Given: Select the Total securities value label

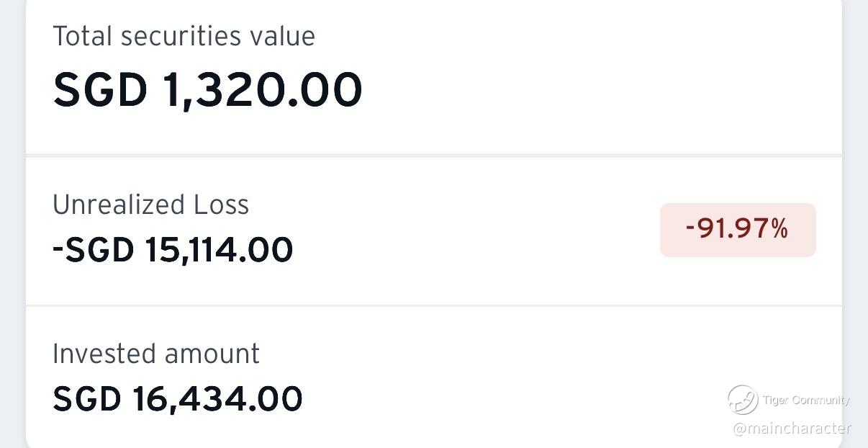Looking at the screenshot, I should 184,36.
